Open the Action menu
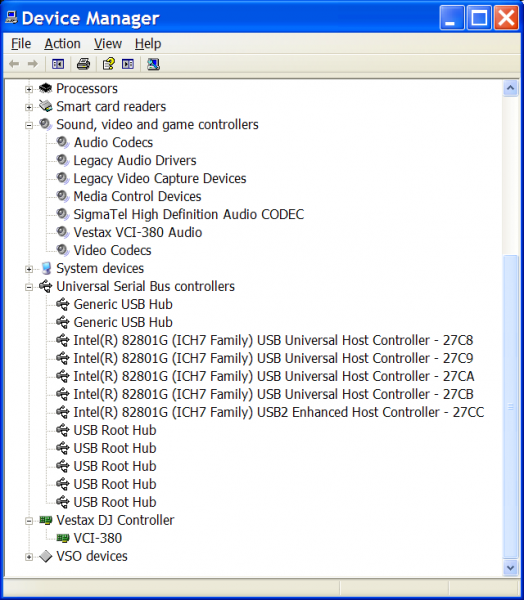Viewport: 524px width, 600px height. click(62, 44)
